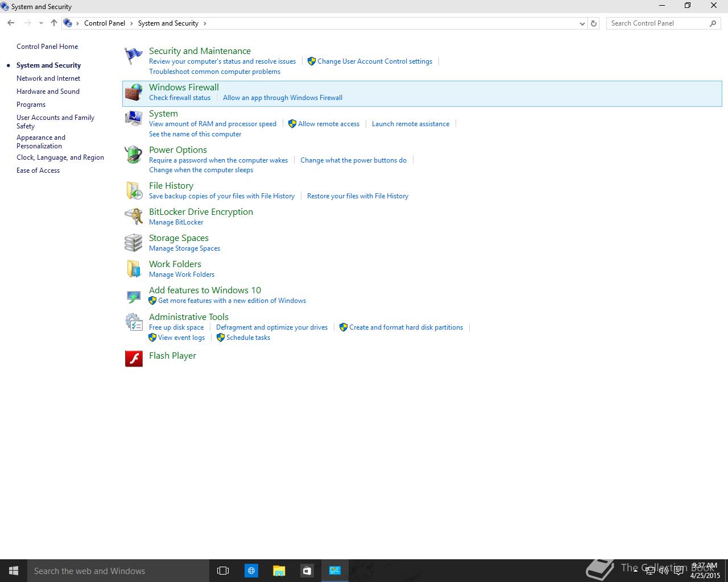Click the network tray icon

650,571
